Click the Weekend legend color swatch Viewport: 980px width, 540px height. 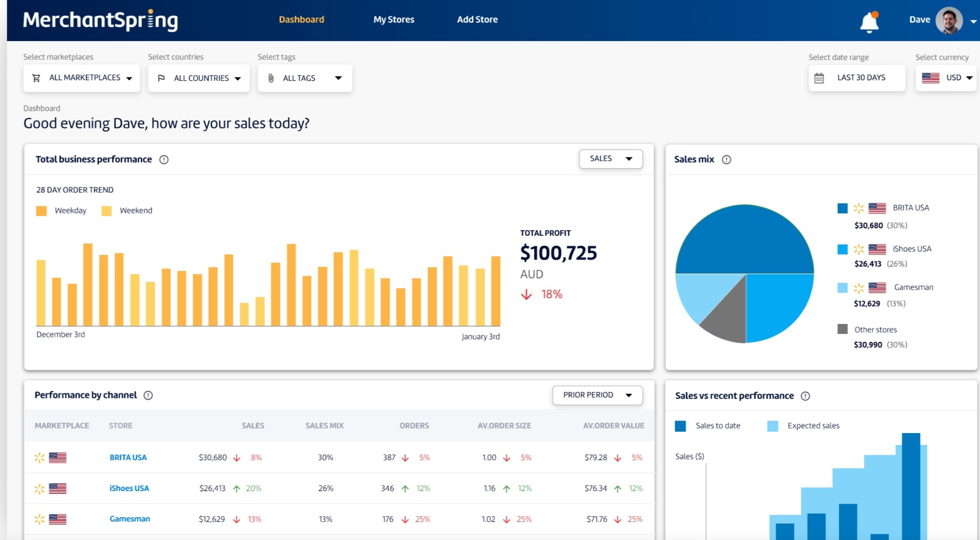point(106,211)
